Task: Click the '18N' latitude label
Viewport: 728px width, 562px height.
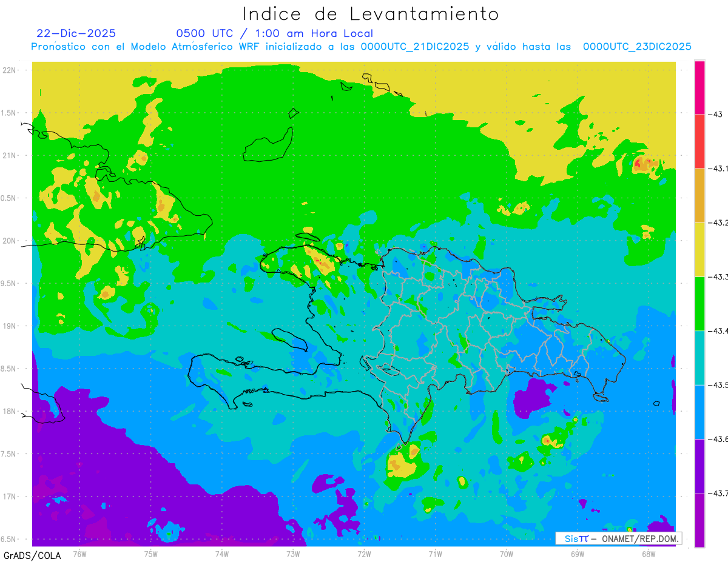Action: point(9,412)
